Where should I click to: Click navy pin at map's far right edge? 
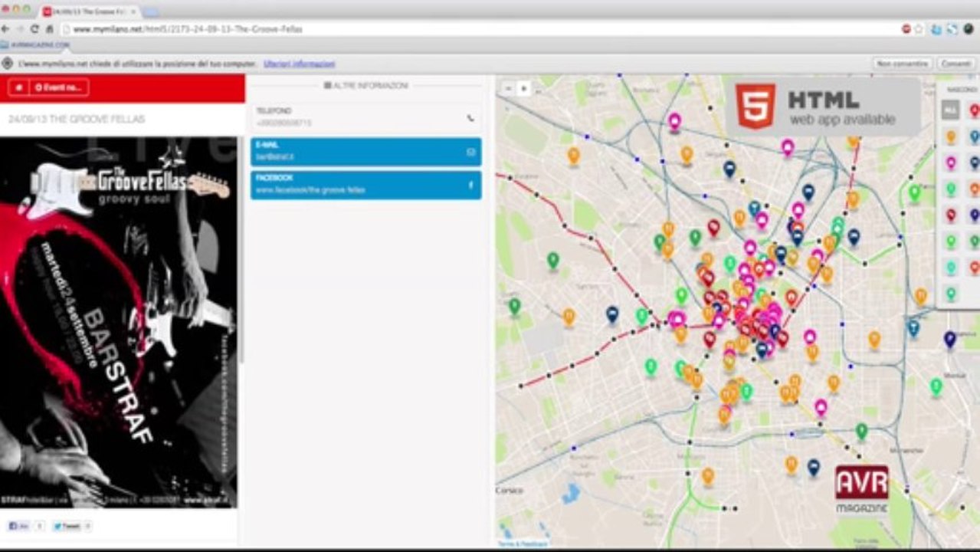950,339
